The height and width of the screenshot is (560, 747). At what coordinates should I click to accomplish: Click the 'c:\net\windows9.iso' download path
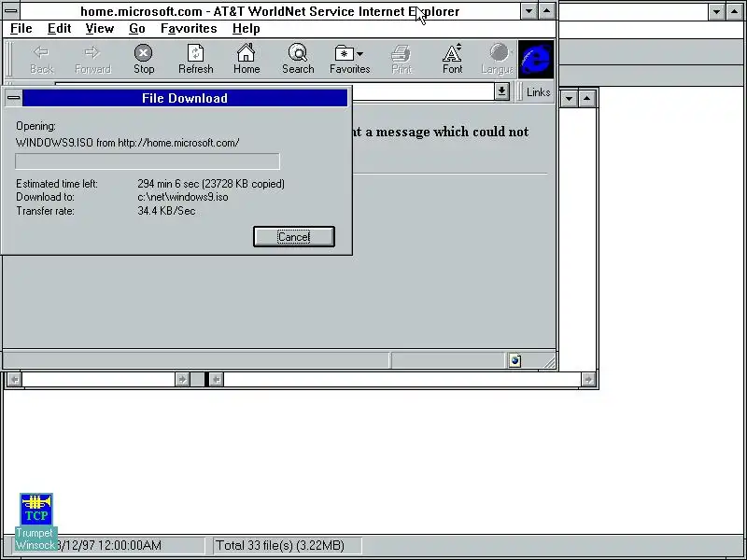(x=182, y=197)
